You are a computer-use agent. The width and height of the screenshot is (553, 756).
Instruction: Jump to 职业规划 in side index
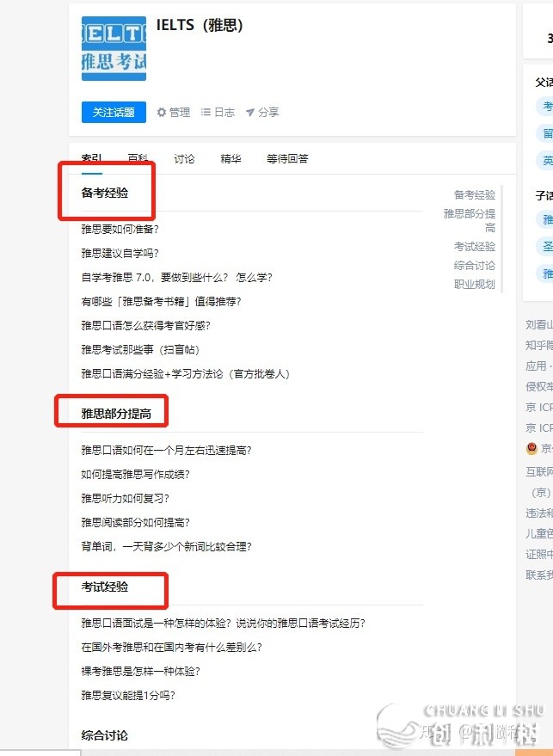[x=475, y=285]
